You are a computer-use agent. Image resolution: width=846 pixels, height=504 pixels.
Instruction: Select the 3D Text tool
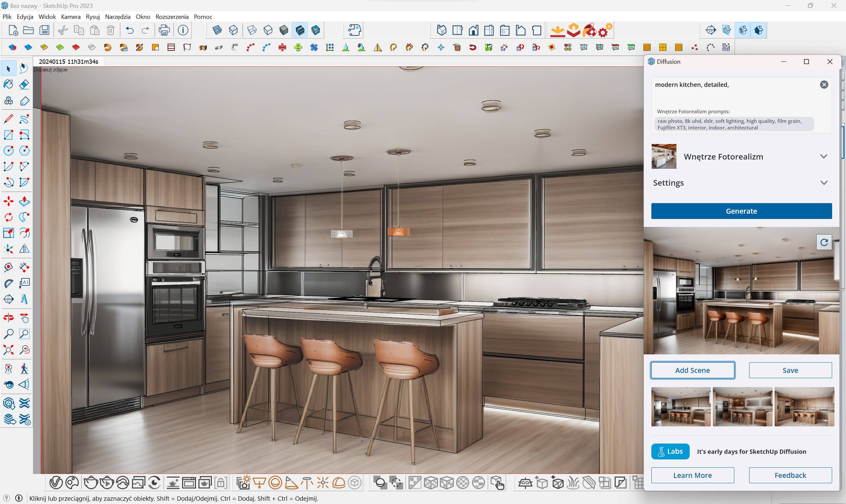(24, 299)
